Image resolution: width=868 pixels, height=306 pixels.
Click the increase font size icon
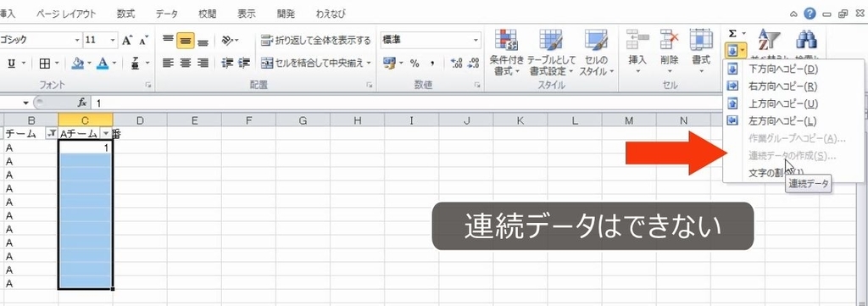[127, 41]
